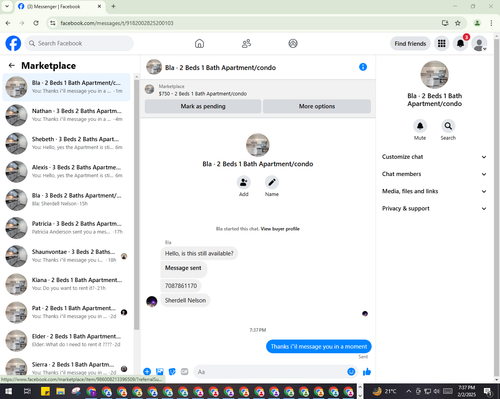This screenshot has height=399, width=500.
Task: Attach a file using the photo icon
Action: pos(160,371)
